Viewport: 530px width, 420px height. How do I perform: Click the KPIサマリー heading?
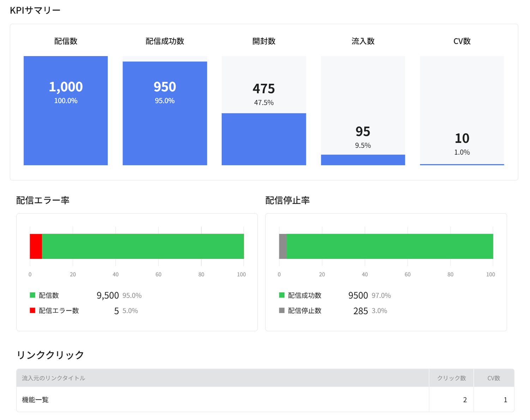pyautogui.click(x=35, y=11)
